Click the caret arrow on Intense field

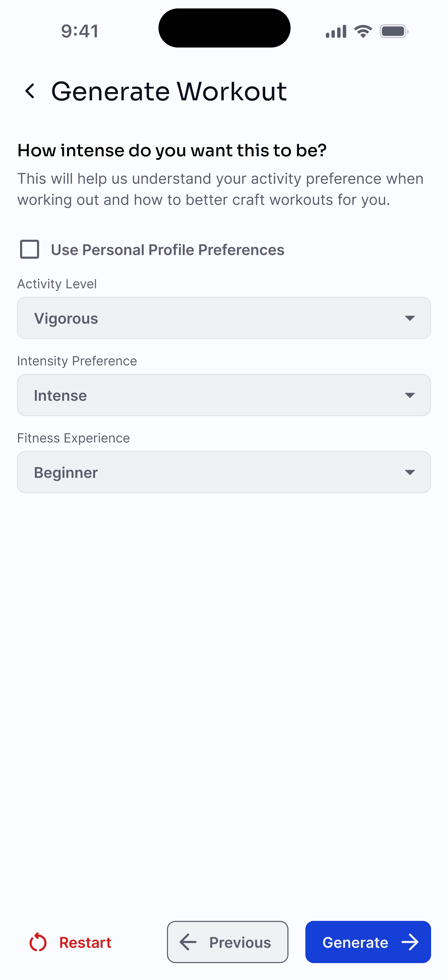point(409,395)
